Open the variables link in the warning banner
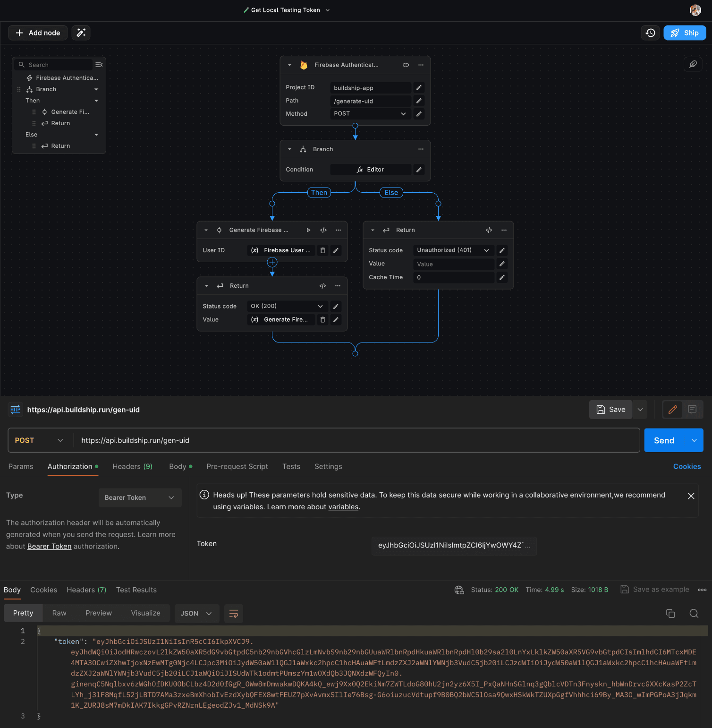Screen dimensions: 712x728 click(343, 507)
